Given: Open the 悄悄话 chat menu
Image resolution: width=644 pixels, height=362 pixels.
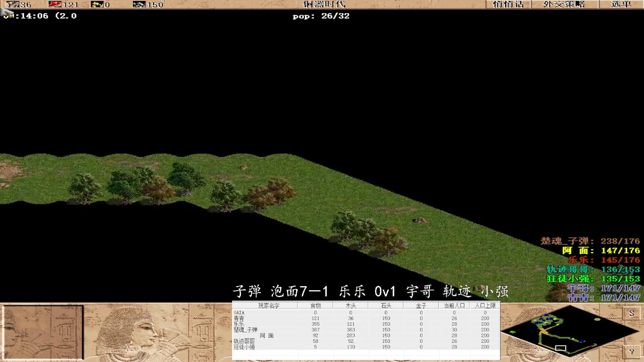Looking at the screenshot, I should point(508,5).
